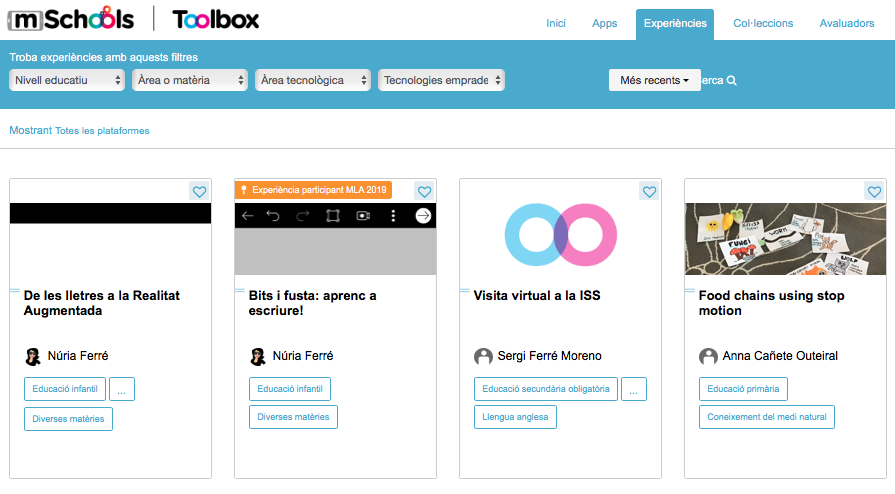The height and width of the screenshot is (494, 895).
Task: Open 'Visita virtual a la ISS' title
Action: coord(537,296)
